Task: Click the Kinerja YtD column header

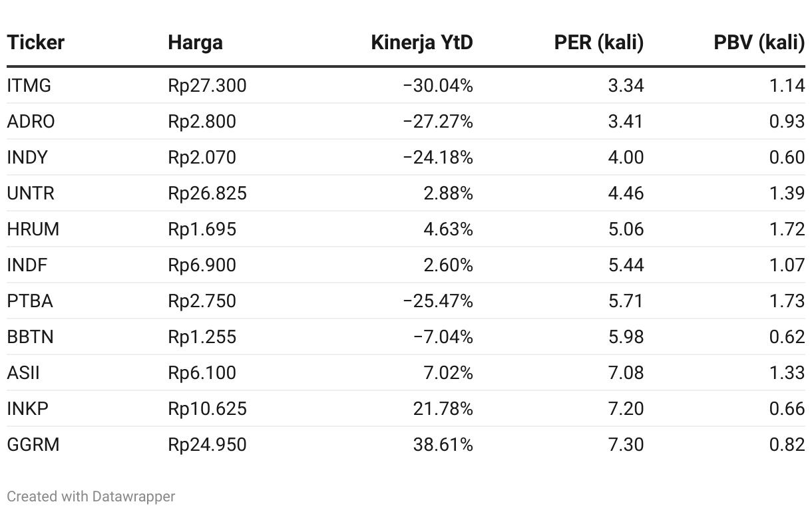Action: pyautogui.click(x=422, y=43)
